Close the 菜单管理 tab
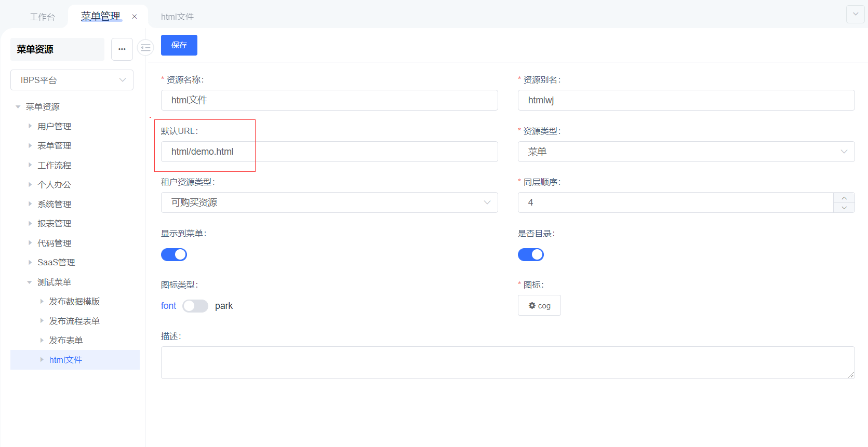 (x=135, y=17)
